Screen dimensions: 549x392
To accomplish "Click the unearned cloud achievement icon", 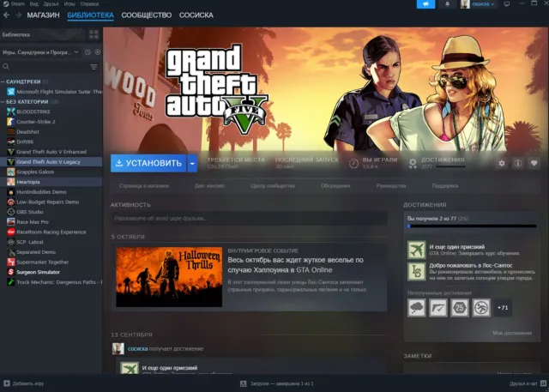I will 417,308.
